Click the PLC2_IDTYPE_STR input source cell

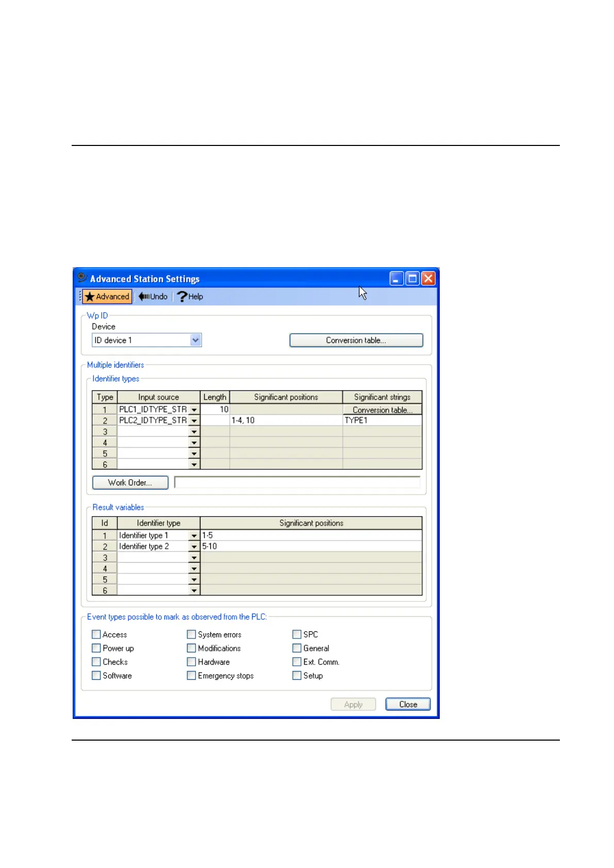153,420
